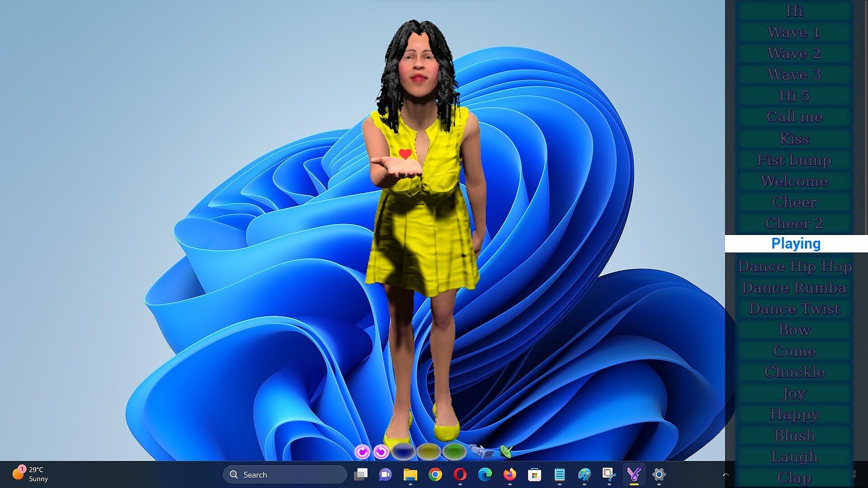Expand the system tray hidden icons chevron

[726, 474]
